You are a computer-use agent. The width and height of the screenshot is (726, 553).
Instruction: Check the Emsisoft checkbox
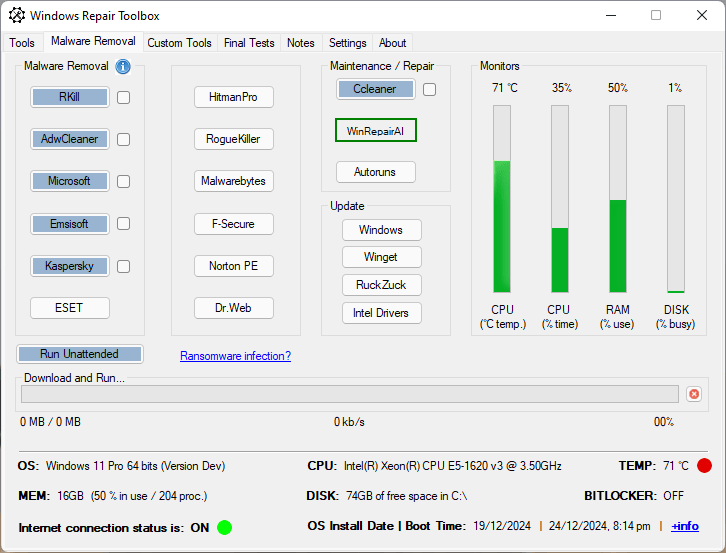(x=124, y=224)
